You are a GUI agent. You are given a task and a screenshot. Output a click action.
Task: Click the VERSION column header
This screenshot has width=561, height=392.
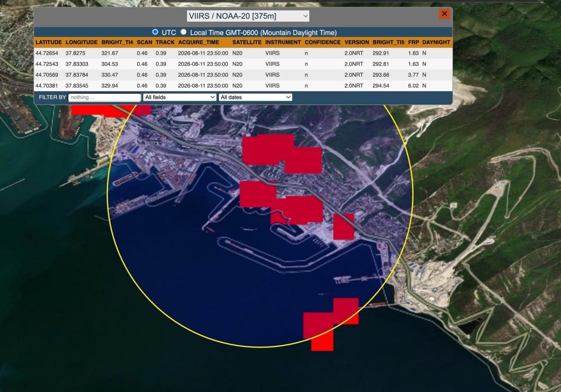pos(357,42)
